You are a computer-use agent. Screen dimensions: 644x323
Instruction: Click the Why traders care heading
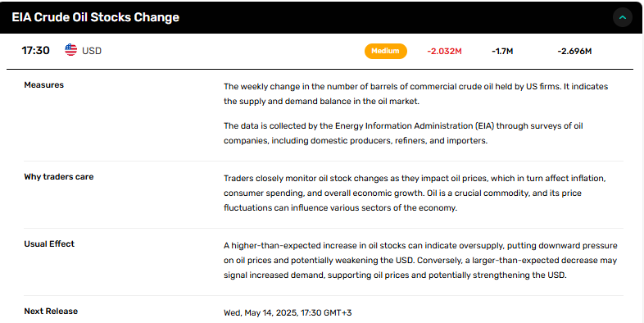coord(59,177)
